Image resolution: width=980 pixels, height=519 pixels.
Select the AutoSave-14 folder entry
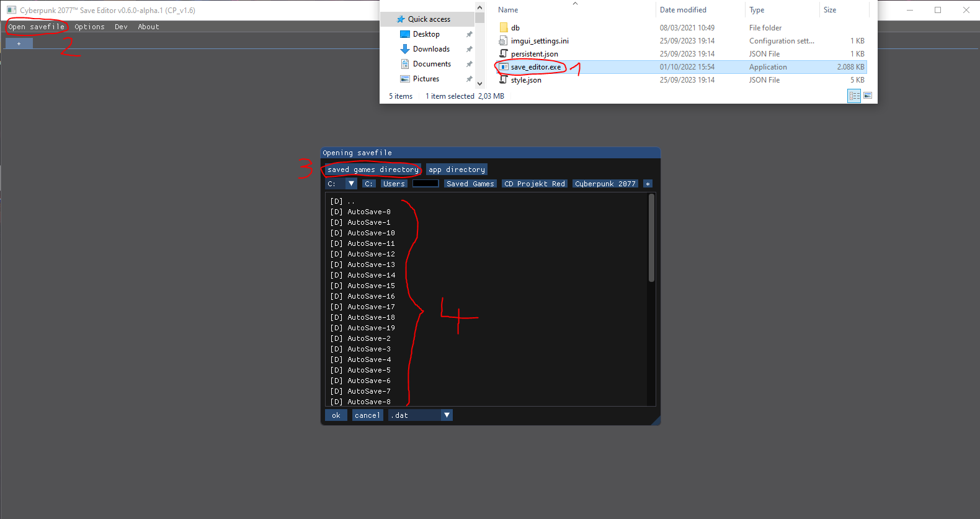coord(487,275)
